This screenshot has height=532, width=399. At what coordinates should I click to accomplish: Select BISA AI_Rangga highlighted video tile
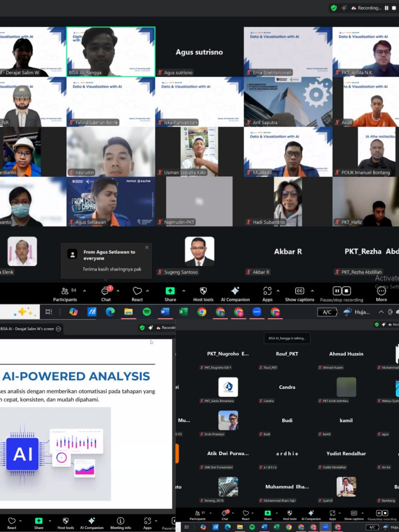[x=111, y=52]
